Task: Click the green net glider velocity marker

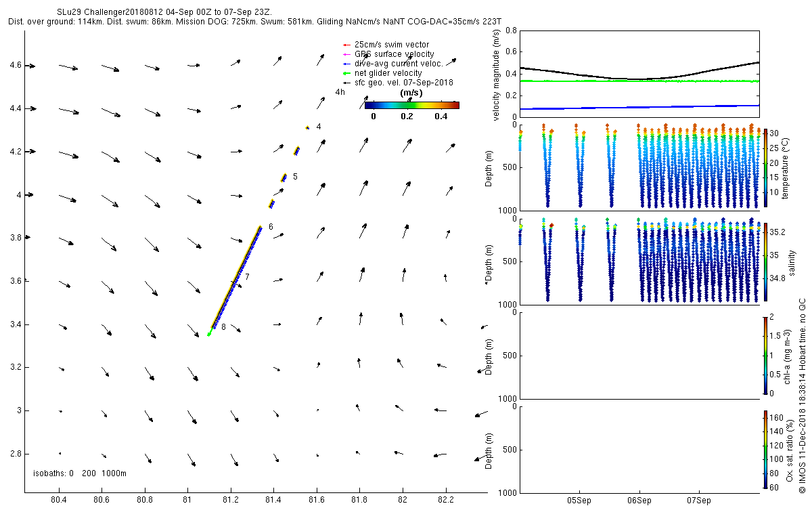Action: 346,73
